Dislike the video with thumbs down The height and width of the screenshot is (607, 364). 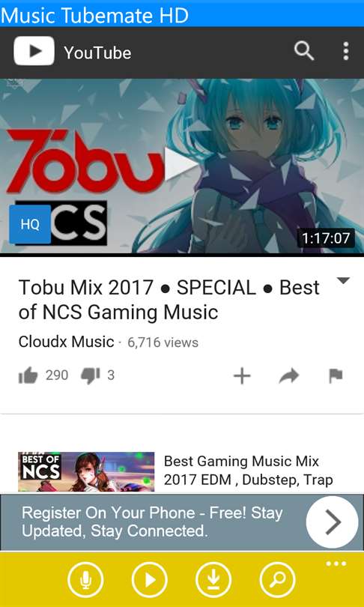(91, 376)
